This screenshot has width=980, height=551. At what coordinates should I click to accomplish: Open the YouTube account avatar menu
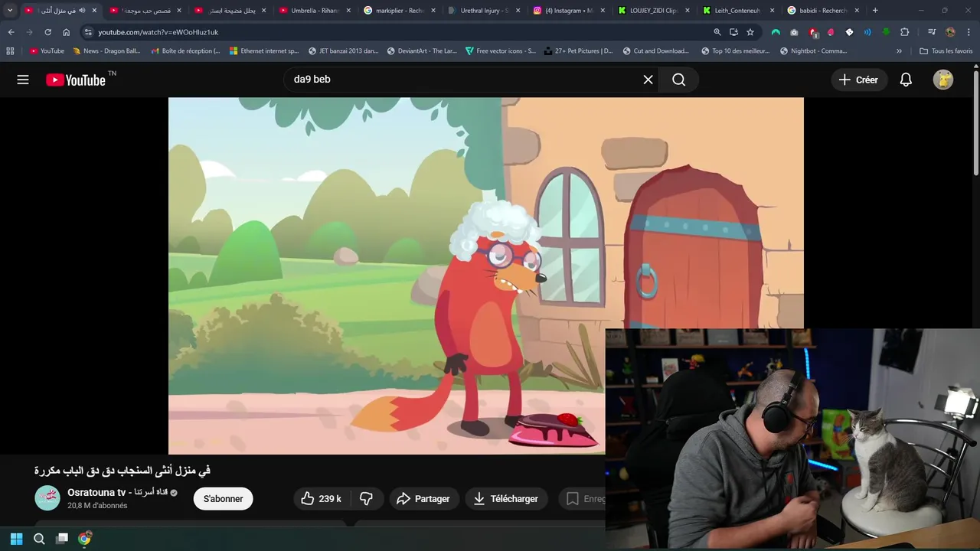pyautogui.click(x=943, y=80)
